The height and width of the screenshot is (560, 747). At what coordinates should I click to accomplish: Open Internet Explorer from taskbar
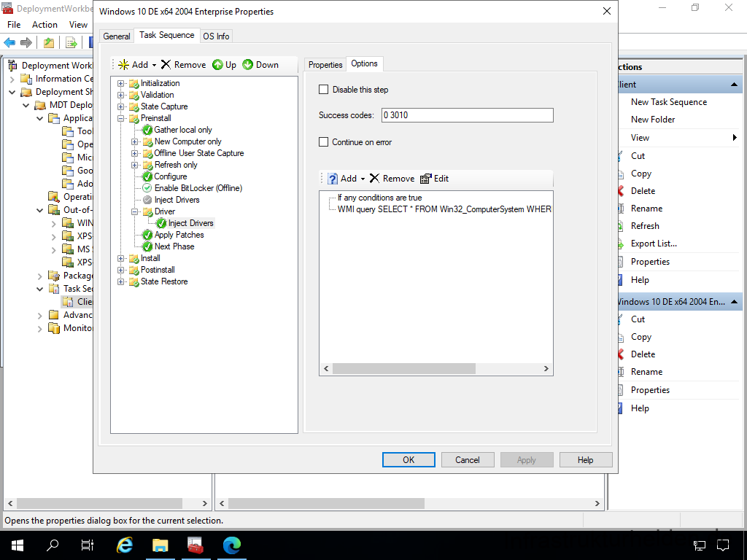coord(125,545)
